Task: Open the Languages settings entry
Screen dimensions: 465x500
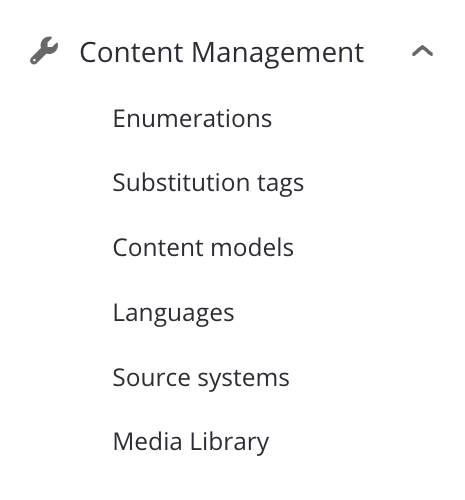Action: 173,313
